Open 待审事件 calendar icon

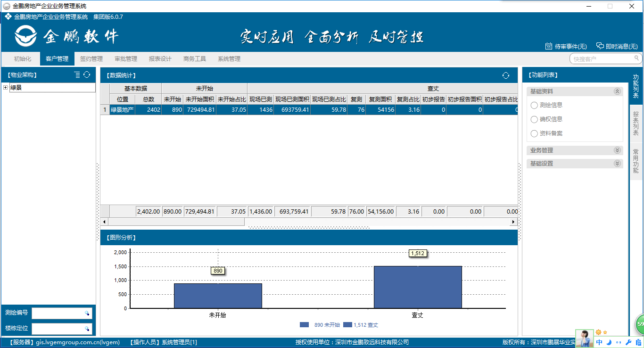pos(549,46)
